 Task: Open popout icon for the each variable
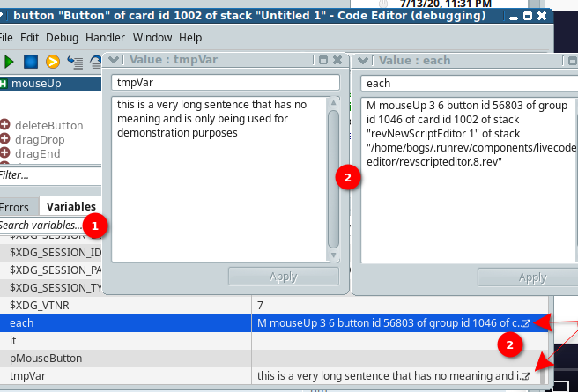pos(526,323)
